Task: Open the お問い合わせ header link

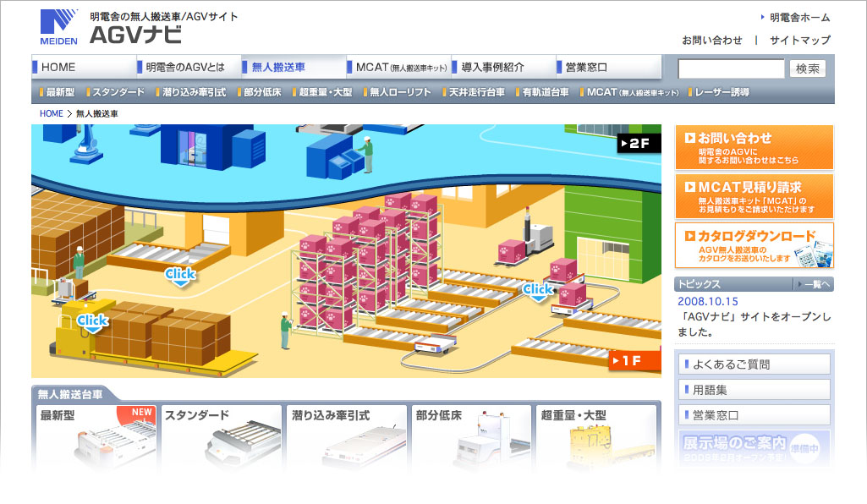Action: (x=711, y=41)
